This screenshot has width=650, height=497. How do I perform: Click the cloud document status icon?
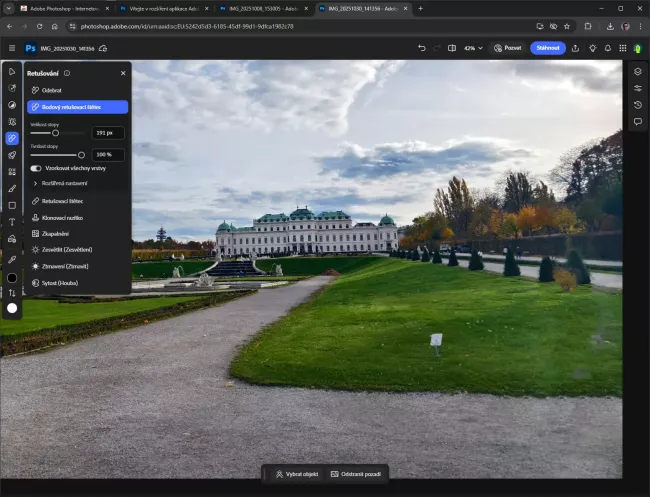[x=103, y=48]
